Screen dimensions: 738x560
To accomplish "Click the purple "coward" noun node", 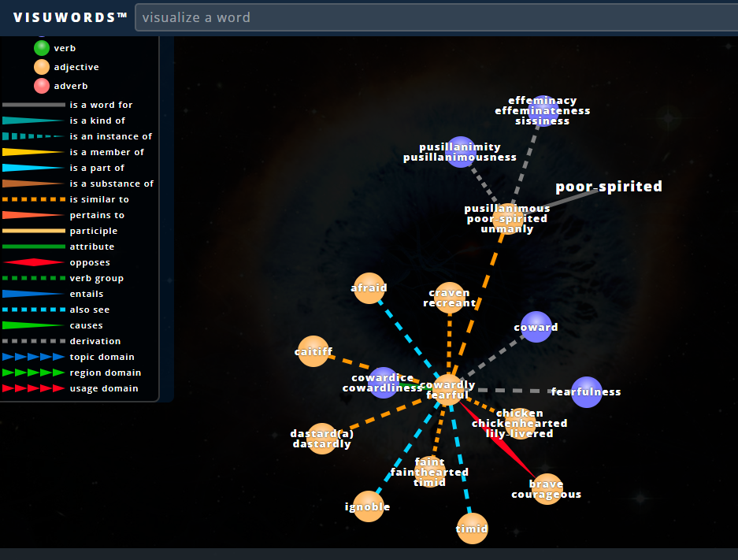I will 536,327.
